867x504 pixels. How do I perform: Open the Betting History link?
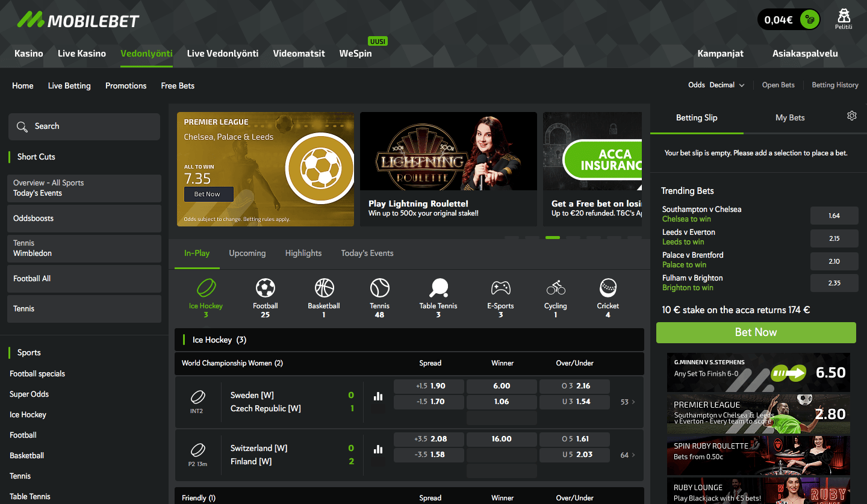click(835, 85)
